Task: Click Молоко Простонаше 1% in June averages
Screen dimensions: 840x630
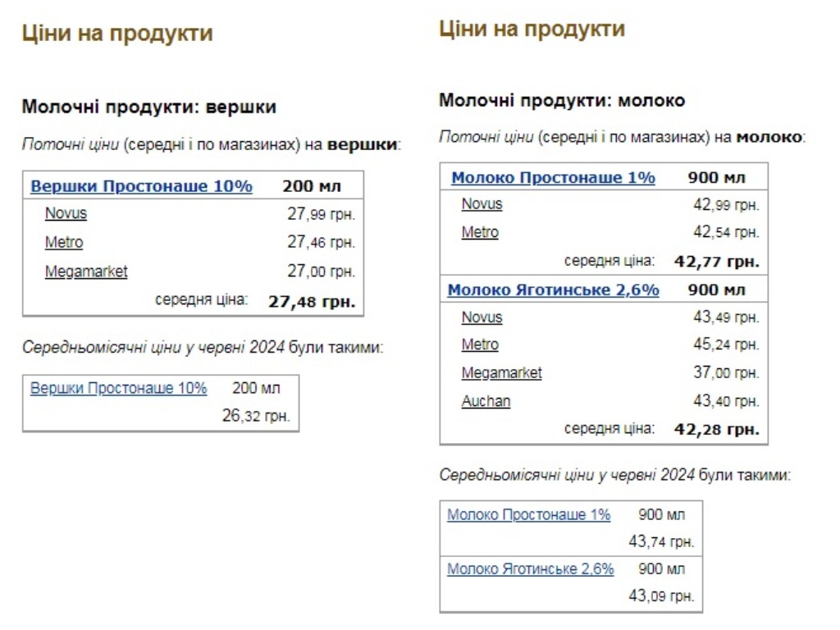Action: [x=528, y=515]
